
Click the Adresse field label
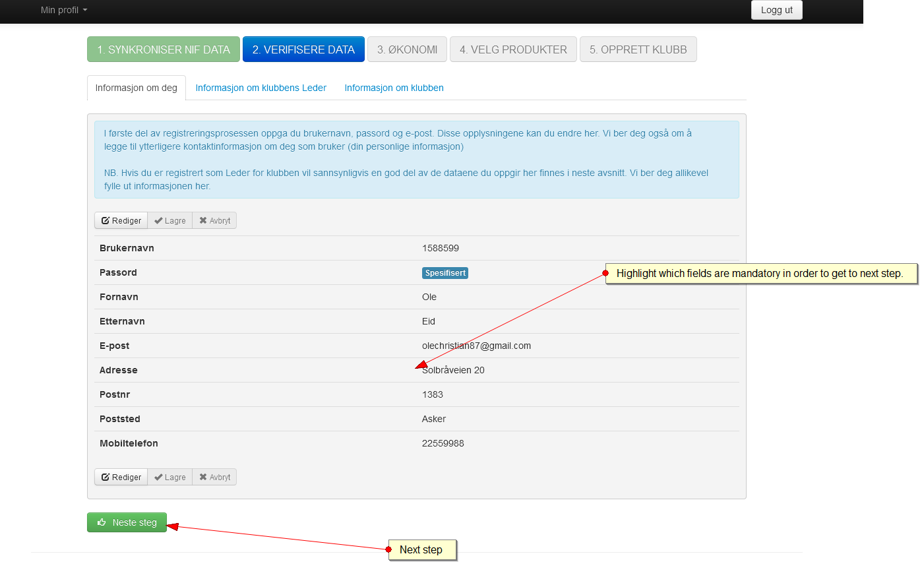click(119, 370)
